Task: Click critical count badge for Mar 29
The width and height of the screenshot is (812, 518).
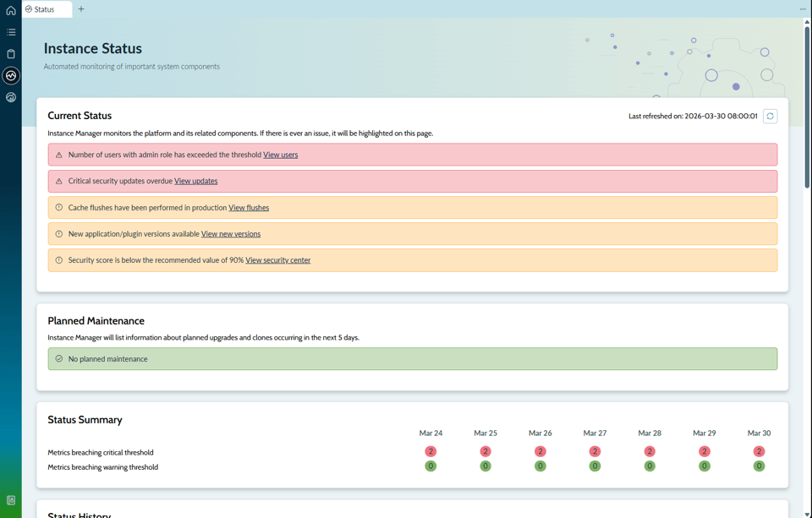Action: point(705,451)
